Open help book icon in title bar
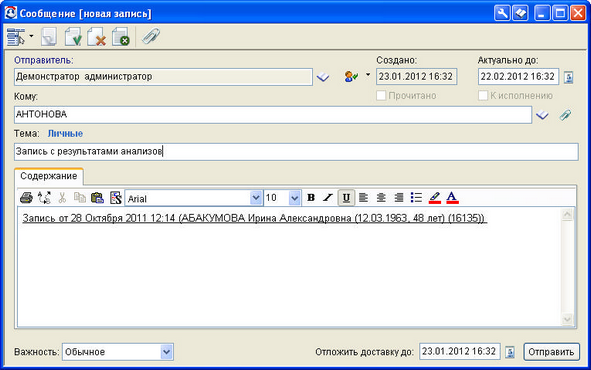This screenshot has height=370, width=591. click(521, 14)
